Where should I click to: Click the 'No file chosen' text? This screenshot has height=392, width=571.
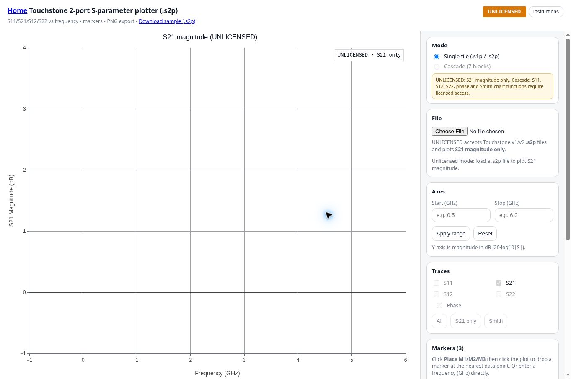coord(486,132)
